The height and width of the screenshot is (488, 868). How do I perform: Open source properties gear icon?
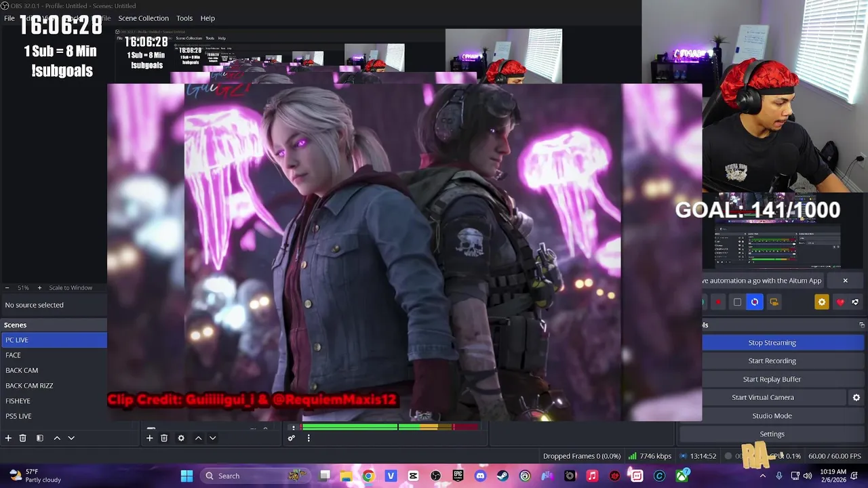181,439
